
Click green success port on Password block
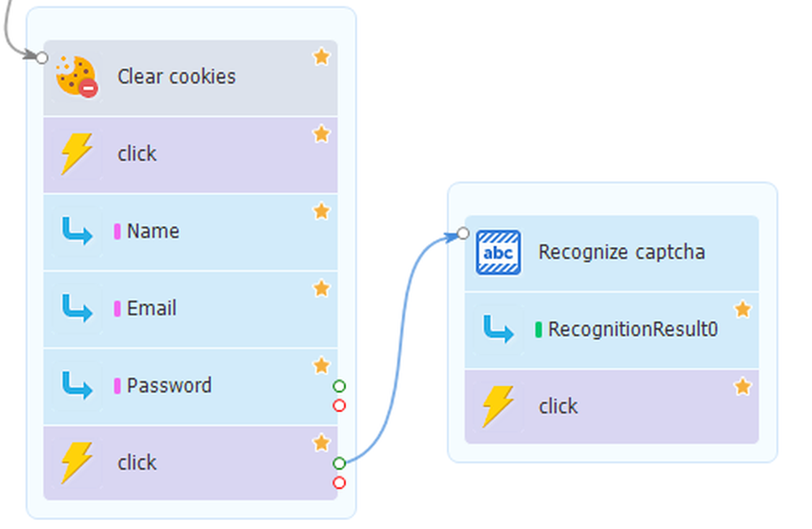(339, 386)
